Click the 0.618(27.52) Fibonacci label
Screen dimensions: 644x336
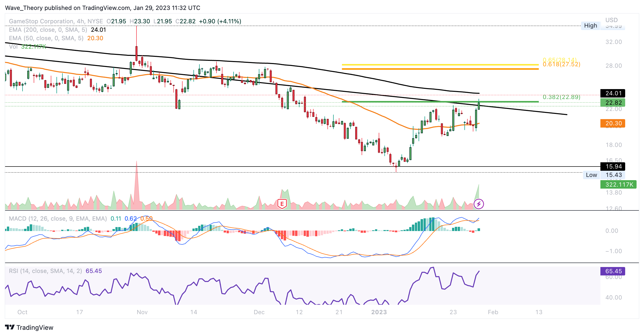click(561, 65)
